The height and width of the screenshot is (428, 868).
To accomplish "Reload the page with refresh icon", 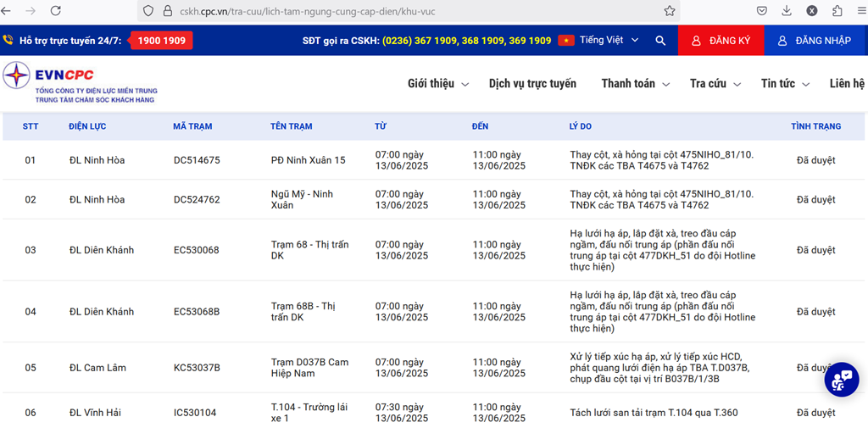I will (x=56, y=10).
